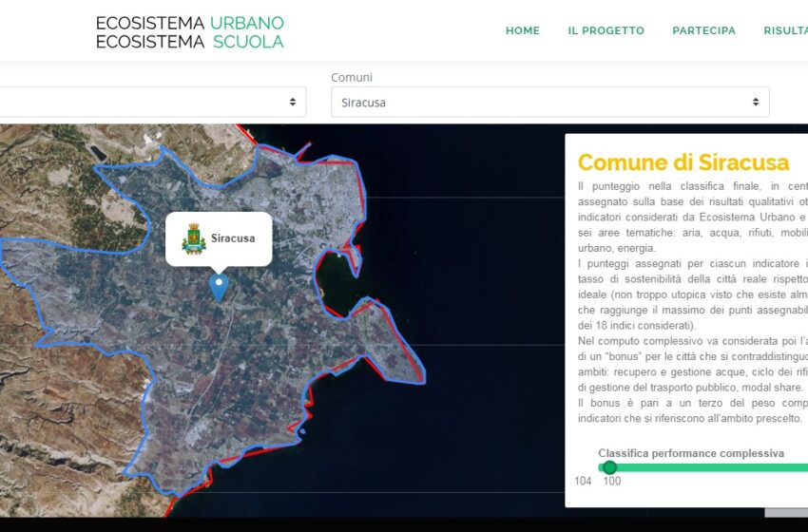Click the green performance slider handle

tap(609, 467)
